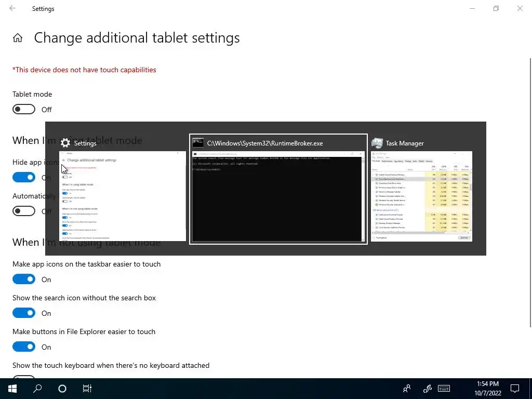
Task: Click the no touch capabilities warning text
Action: 84,70
